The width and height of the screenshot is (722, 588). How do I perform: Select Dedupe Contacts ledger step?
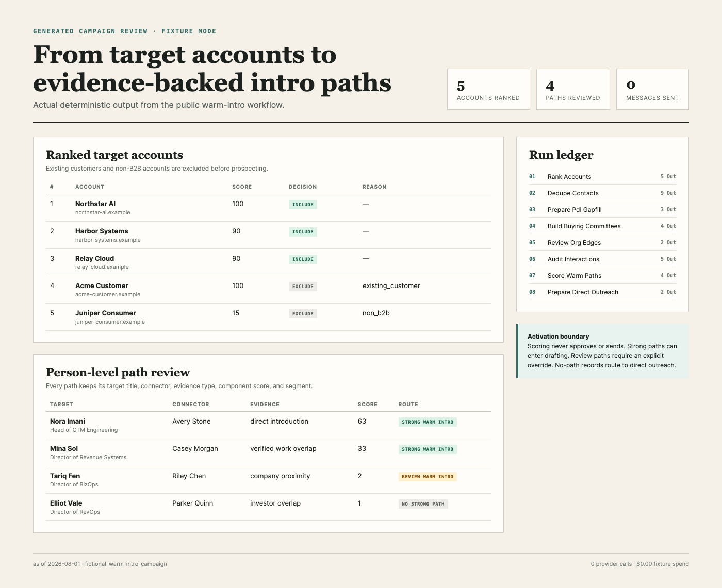coord(602,193)
